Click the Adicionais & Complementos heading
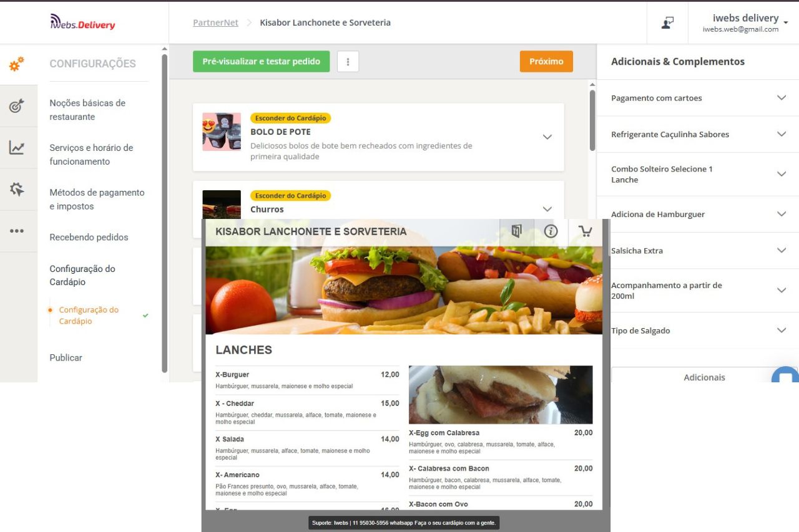Viewport: 799px width, 532px height. coord(678,62)
